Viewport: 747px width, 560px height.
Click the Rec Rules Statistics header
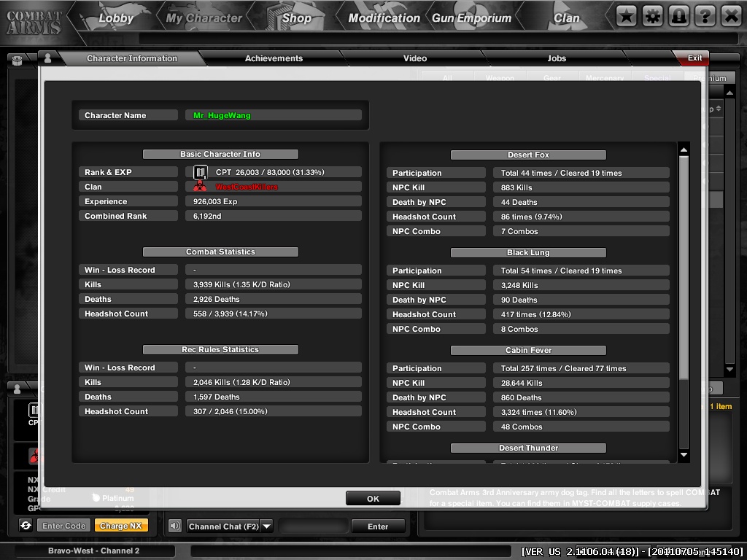click(220, 349)
